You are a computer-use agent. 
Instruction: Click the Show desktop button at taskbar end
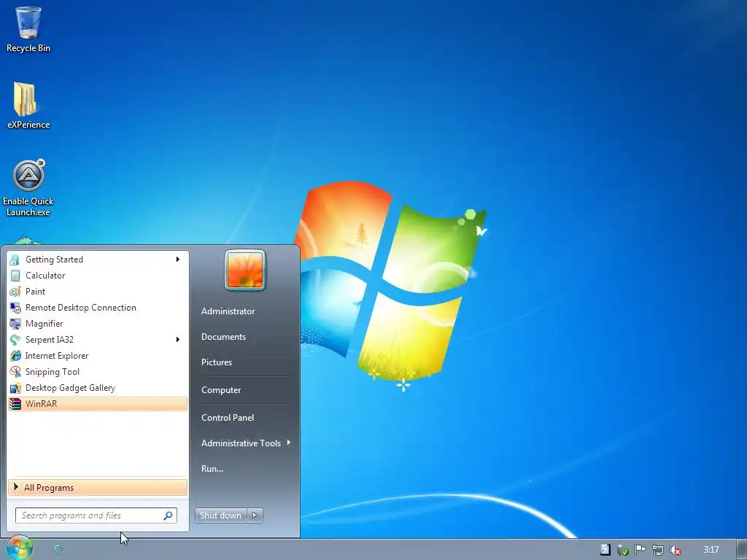tap(741, 550)
